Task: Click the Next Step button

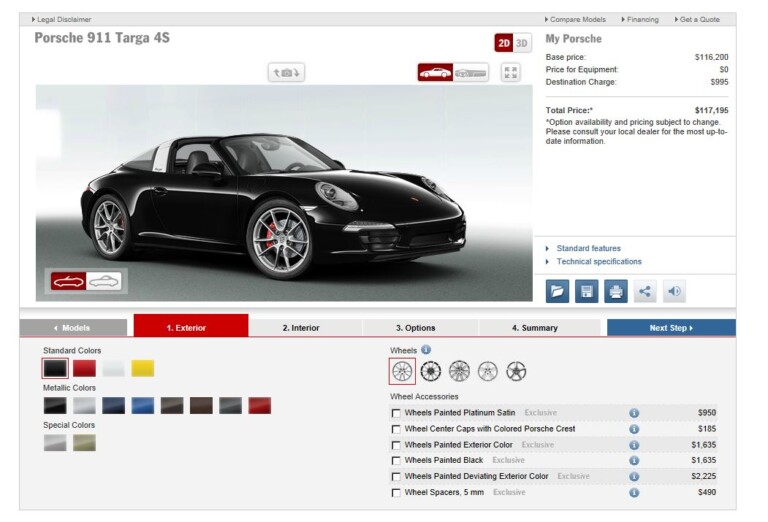Action: pos(671,328)
